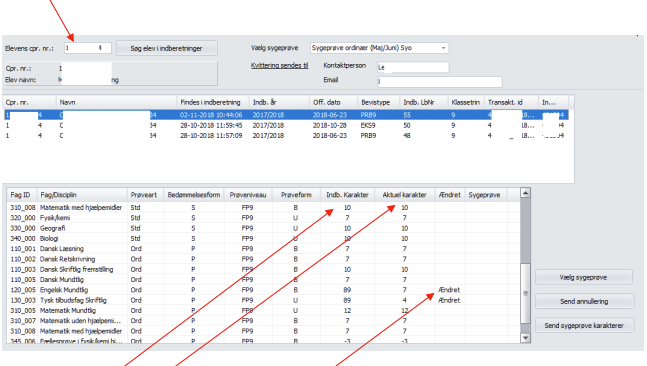
Task: Sort by Fag ID column header
Action: (21, 195)
